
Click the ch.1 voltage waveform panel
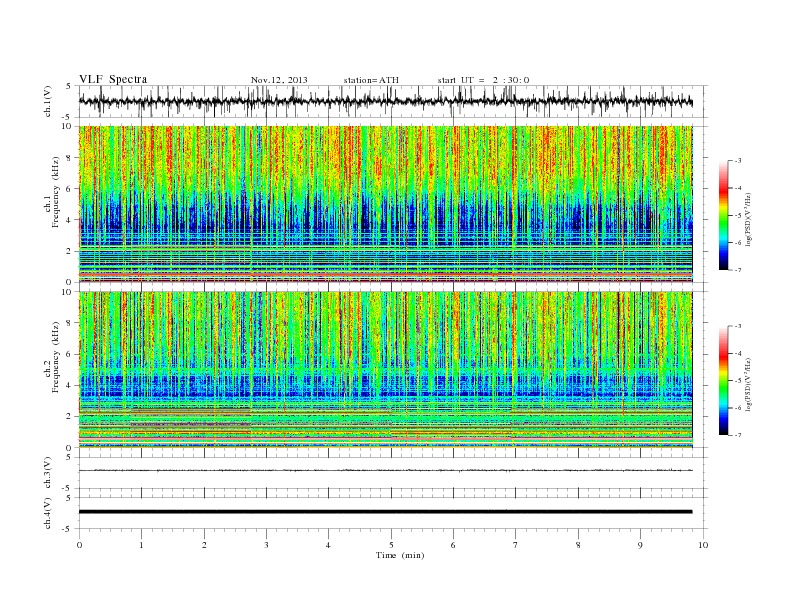(392, 101)
